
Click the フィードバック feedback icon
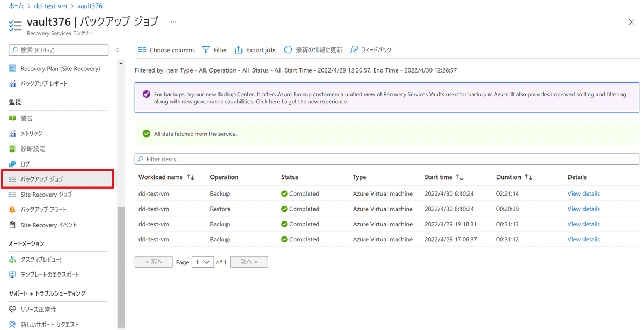(354, 50)
